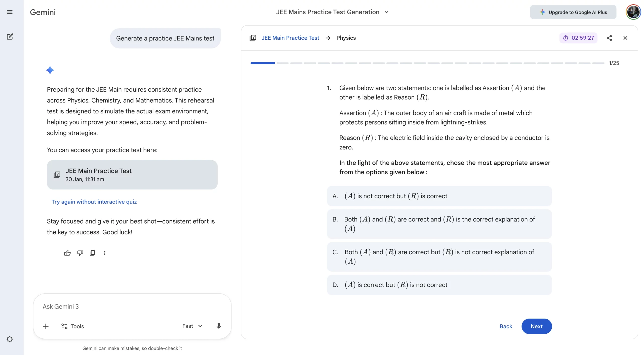Viewport: 644px width, 355px height.
Task: Activate voice input with the microphone icon
Action: 218,326
